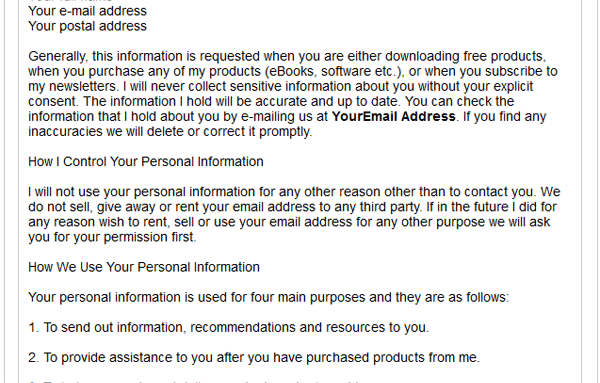Click the word 'Generally' starting the paragraph
This screenshot has width=600, height=383.
coord(58,56)
